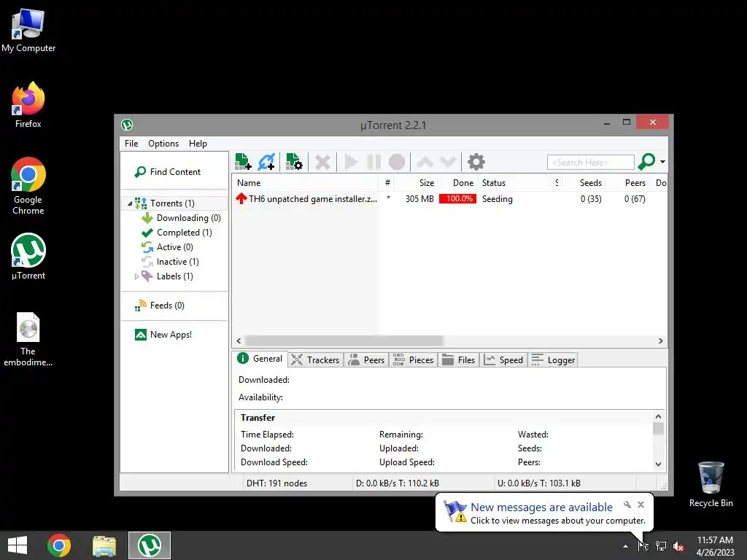Image resolution: width=747 pixels, height=560 pixels.
Task: Click DHT: 191 nodes status entry
Action: pos(276,483)
